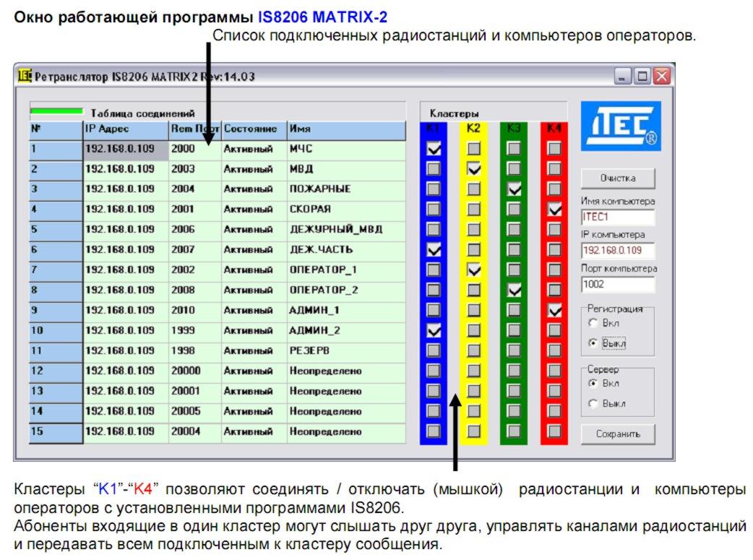Toggle K3 checkbox for ПОЖАРНЫЕ row
The height and width of the screenshot is (560, 753).
(x=515, y=189)
